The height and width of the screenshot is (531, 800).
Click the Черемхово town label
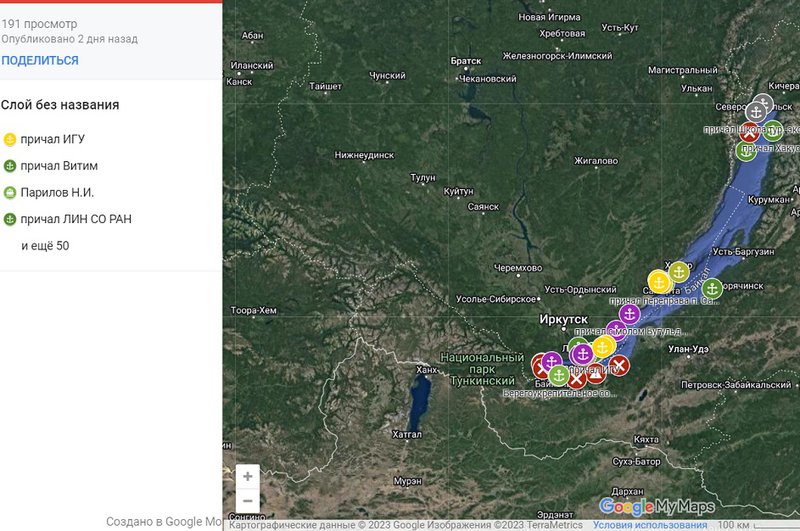coord(518,268)
